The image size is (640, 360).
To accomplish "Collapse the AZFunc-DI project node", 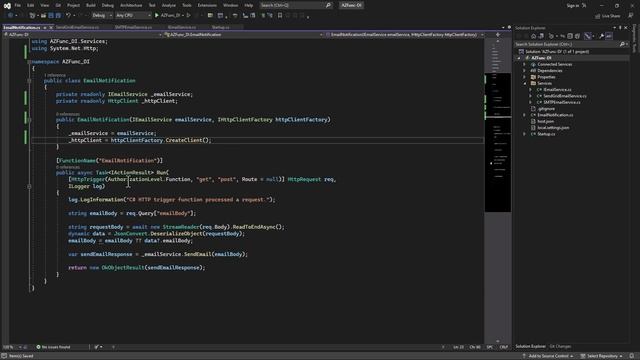I will coord(519,58).
